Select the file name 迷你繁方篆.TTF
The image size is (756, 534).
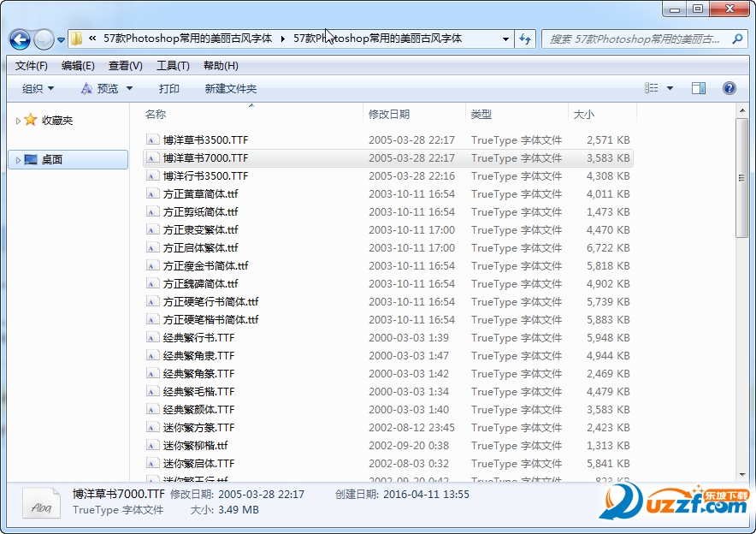click(x=198, y=427)
